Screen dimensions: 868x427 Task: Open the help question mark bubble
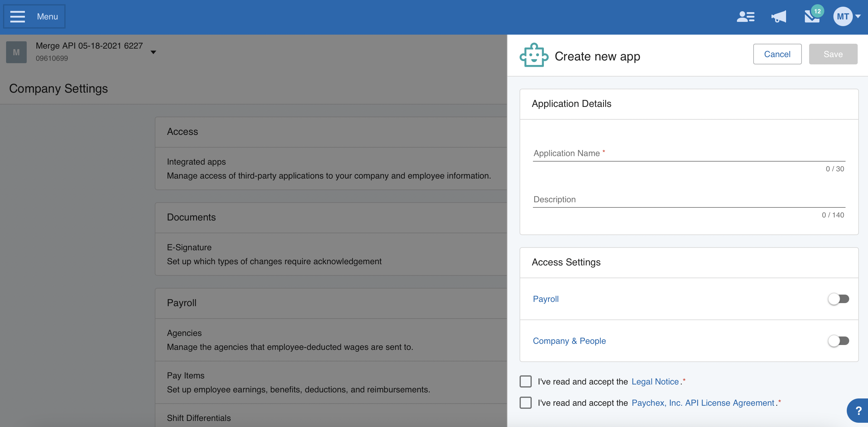858,411
